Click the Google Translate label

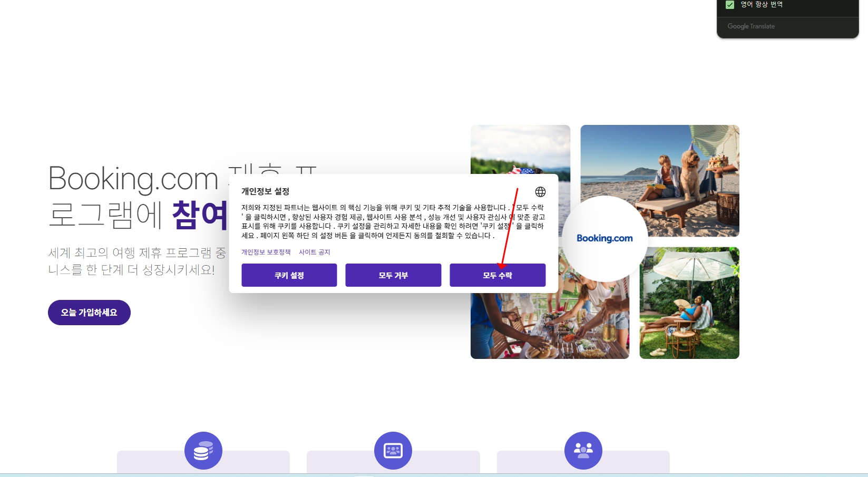(751, 26)
